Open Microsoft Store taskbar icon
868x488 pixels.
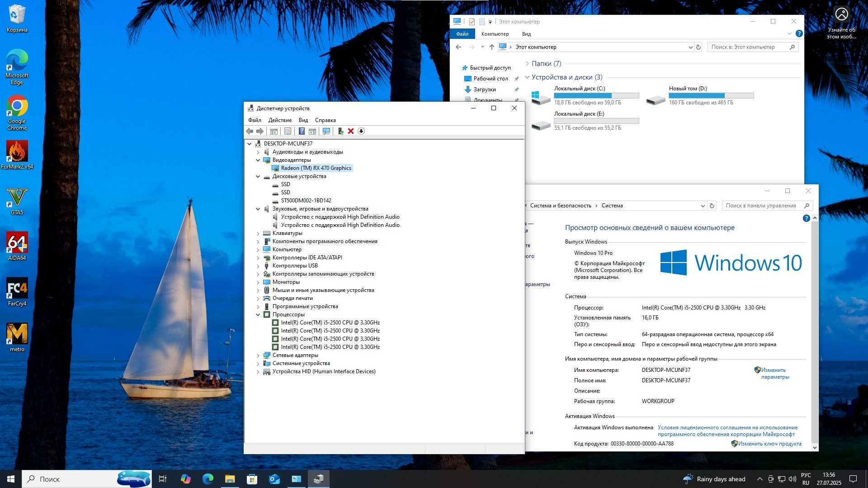click(252, 479)
